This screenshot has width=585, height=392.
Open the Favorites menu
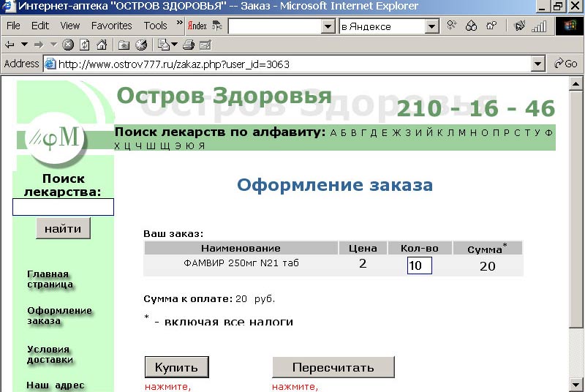pyautogui.click(x=112, y=26)
